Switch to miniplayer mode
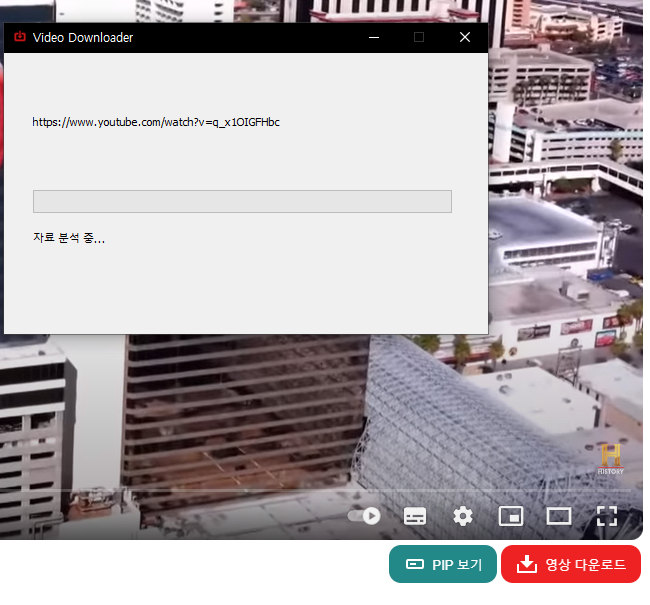Screen dimensions: 650x605 click(x=511, y=516)
